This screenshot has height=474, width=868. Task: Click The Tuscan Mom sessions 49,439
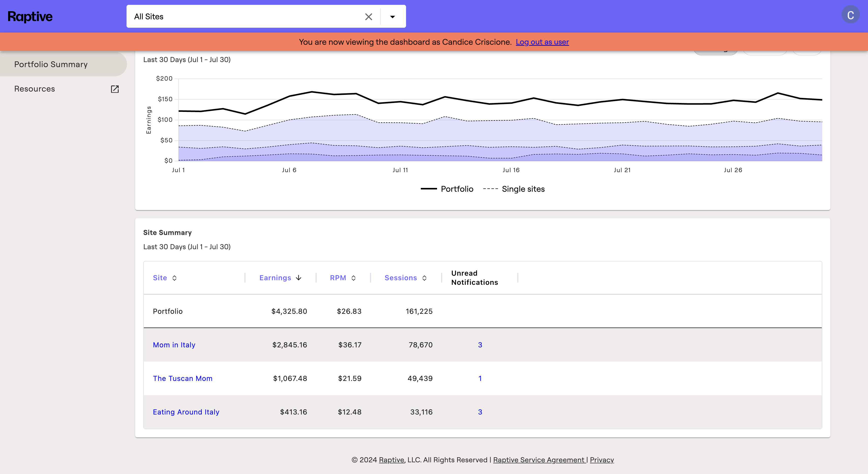click(420, 378)
